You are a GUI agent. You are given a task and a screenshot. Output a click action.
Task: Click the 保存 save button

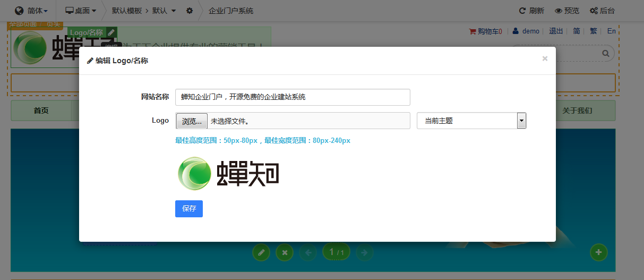point(189,209)
